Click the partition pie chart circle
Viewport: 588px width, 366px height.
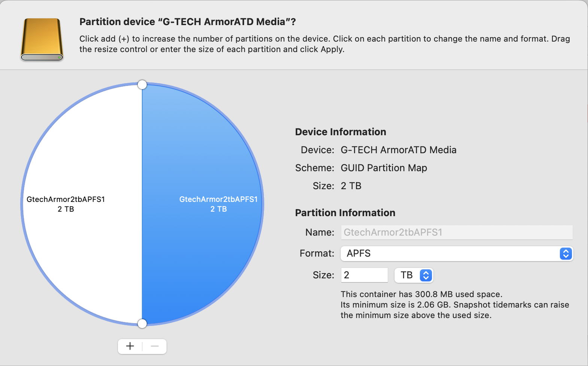tap(142, 204)
